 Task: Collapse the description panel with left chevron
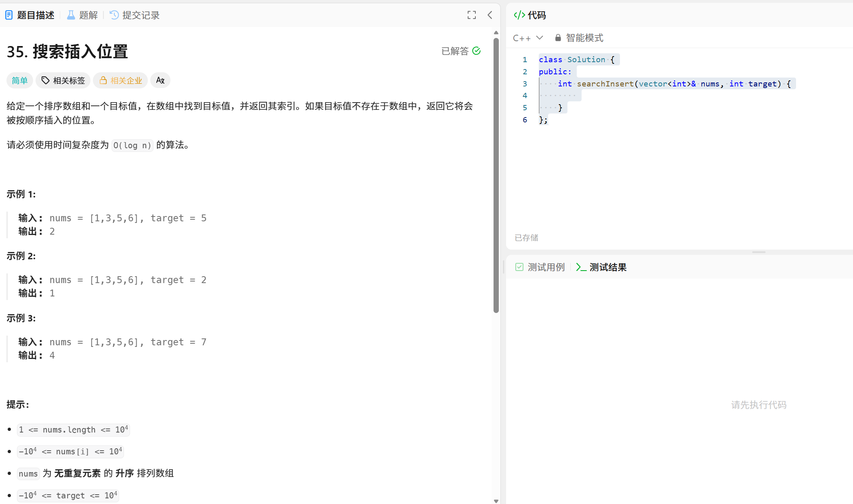[490, 15]
